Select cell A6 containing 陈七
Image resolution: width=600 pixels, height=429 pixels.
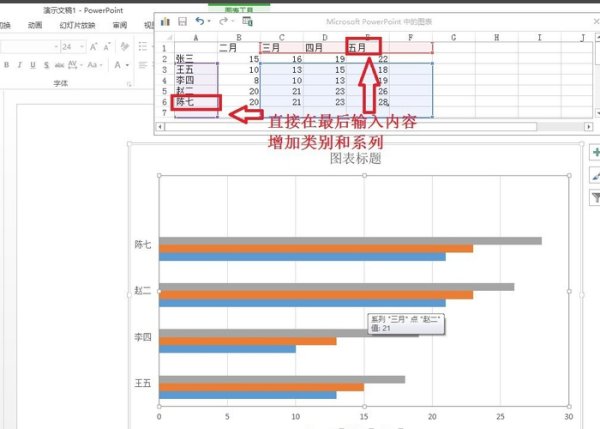[196, 102]
